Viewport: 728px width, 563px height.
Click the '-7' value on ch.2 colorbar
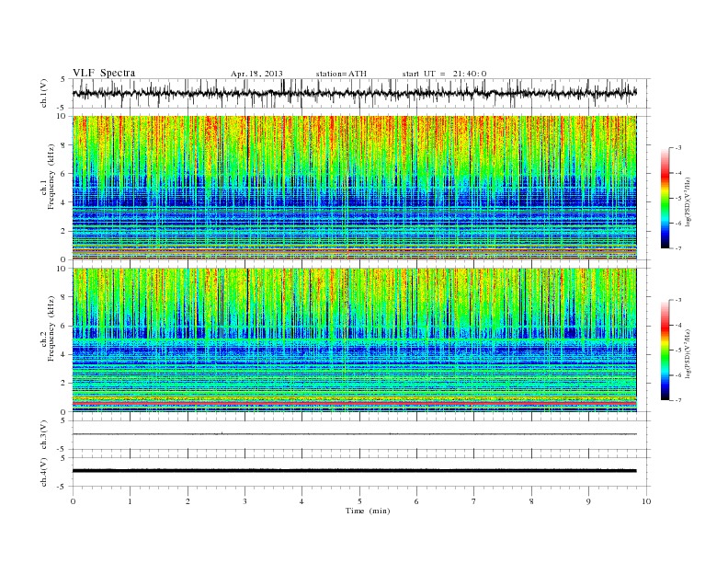(677, 400)
